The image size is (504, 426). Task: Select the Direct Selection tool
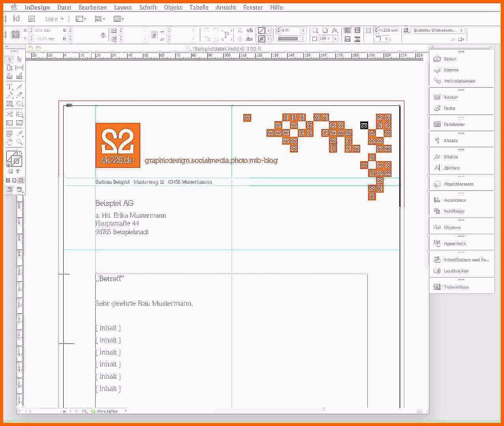click(x=19, y=59)
